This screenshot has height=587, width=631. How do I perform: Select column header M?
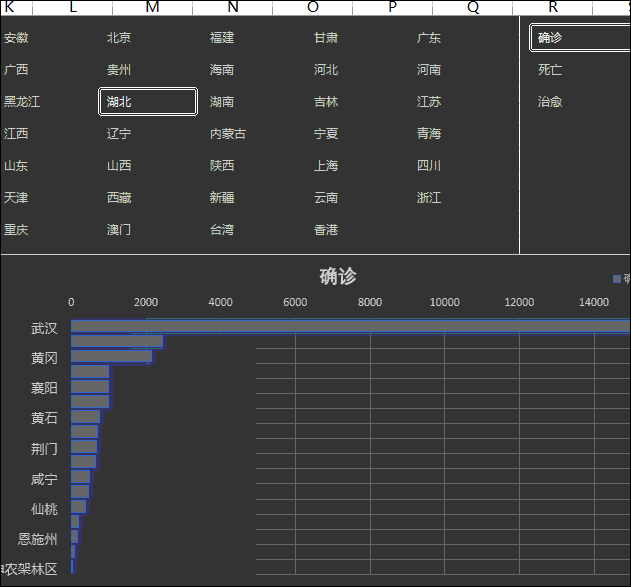tap(153, 7)
